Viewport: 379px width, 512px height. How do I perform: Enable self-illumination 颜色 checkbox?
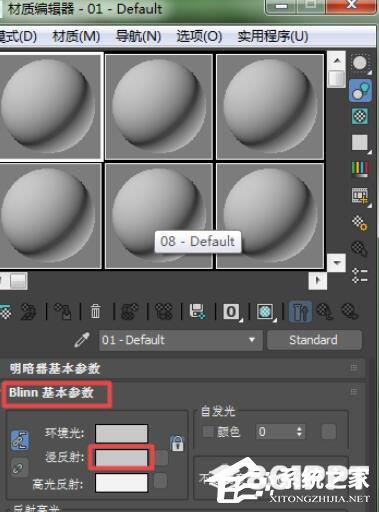point(208,432)
